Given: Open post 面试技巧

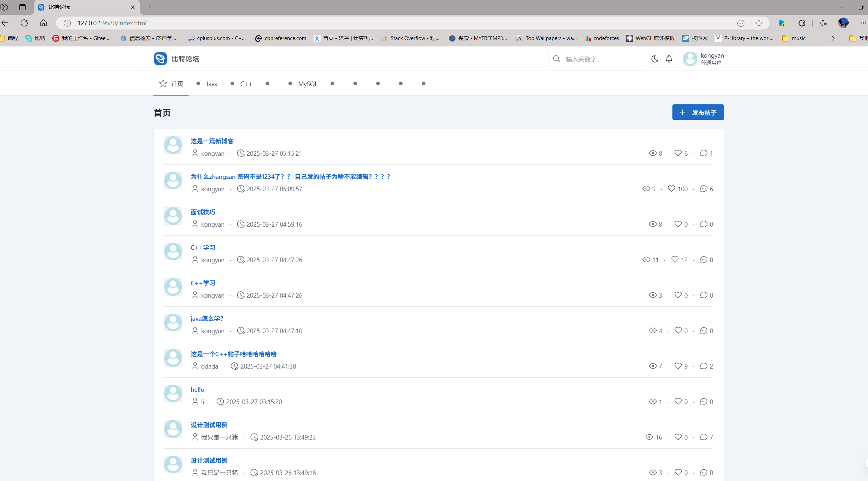Looking at the screenshot, I should tap(203, 212).
